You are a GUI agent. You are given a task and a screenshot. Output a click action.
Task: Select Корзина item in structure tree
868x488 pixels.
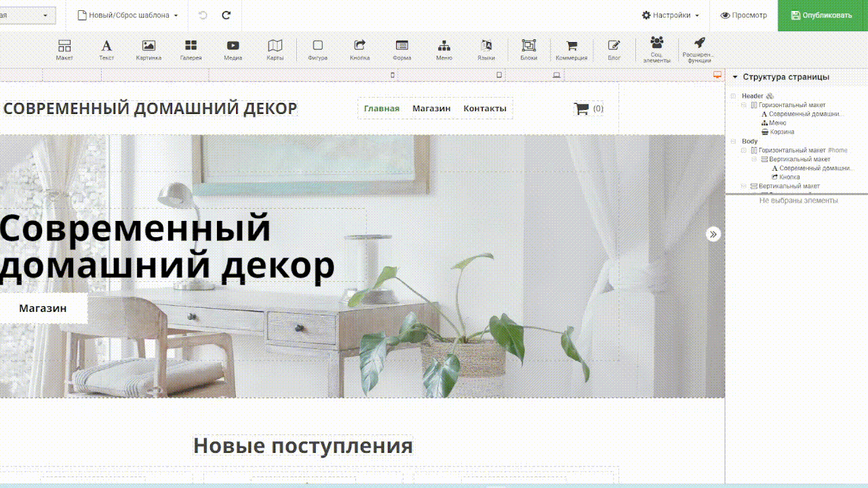point(781,132)
